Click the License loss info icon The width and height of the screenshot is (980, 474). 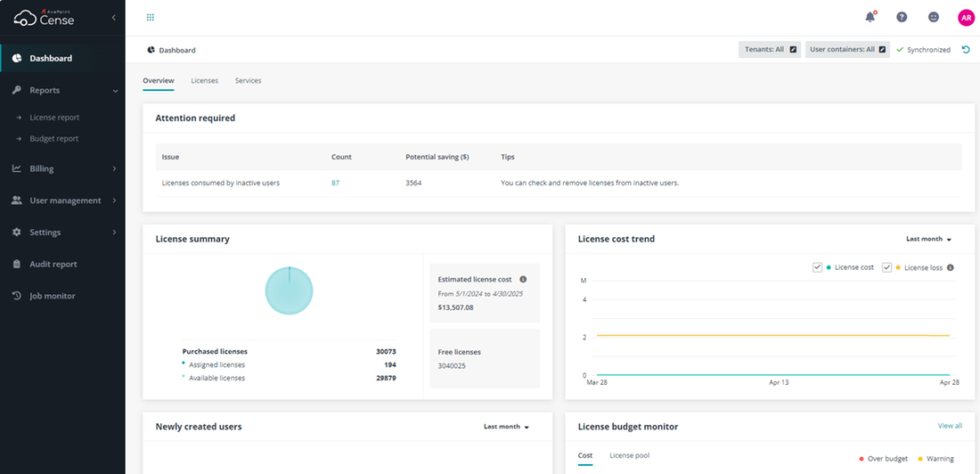point(950,267)
